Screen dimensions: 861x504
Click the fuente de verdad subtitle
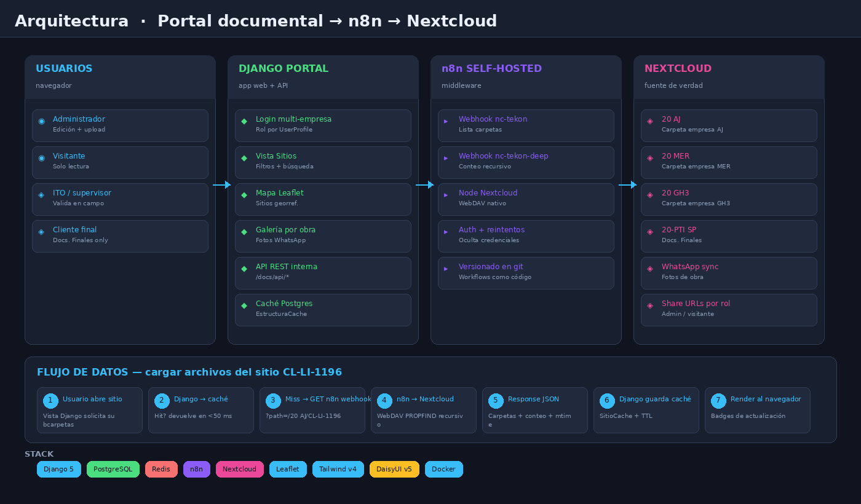coord(673,86)
